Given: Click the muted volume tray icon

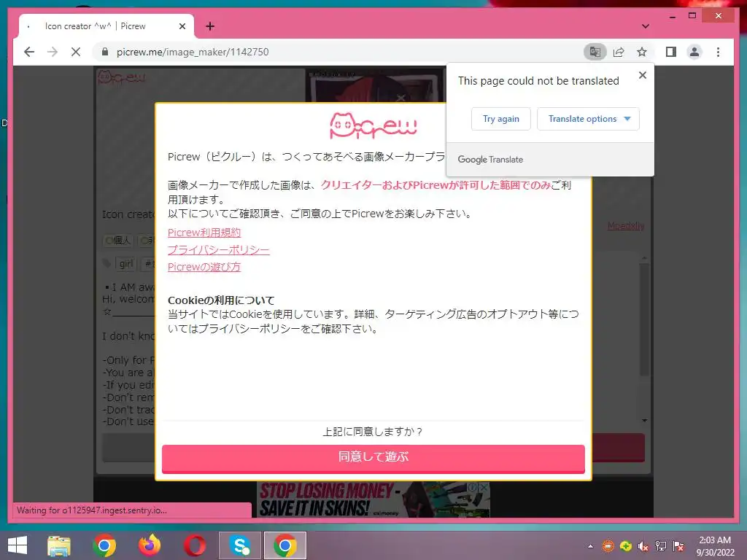Looking at the screenshot, I should [x=643, y=546].
